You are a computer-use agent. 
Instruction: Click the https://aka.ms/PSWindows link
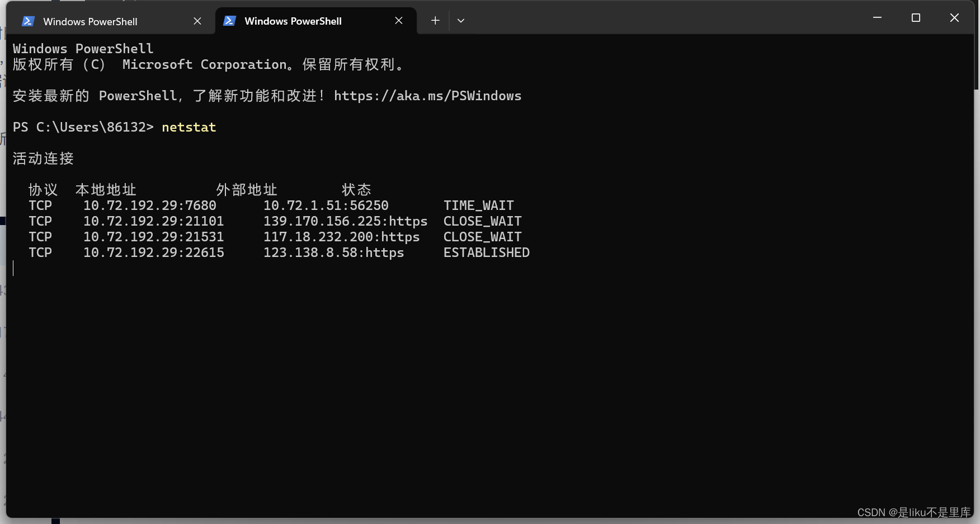[427, 96]
